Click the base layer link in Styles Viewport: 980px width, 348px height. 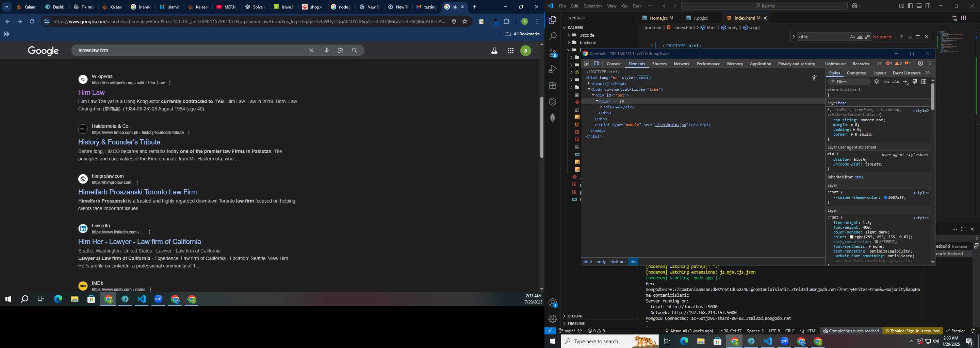842,103
